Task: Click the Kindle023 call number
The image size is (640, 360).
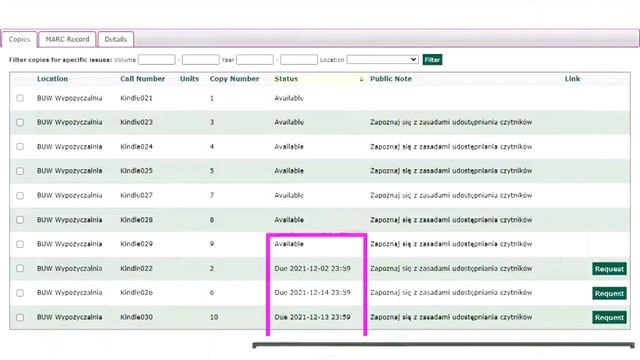Action: tap(136, 122)
